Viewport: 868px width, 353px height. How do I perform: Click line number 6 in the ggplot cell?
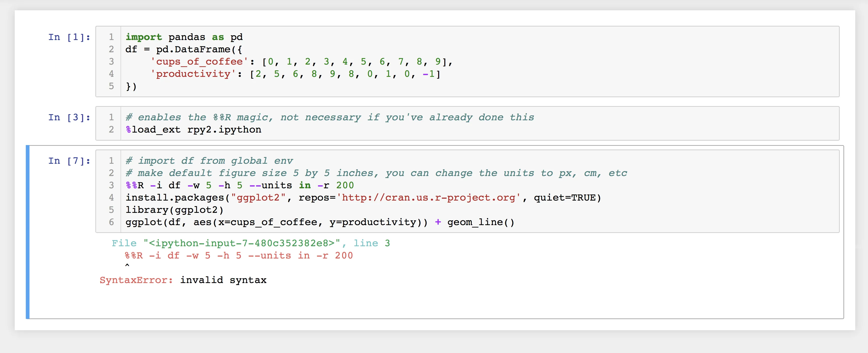coord(111,222)
